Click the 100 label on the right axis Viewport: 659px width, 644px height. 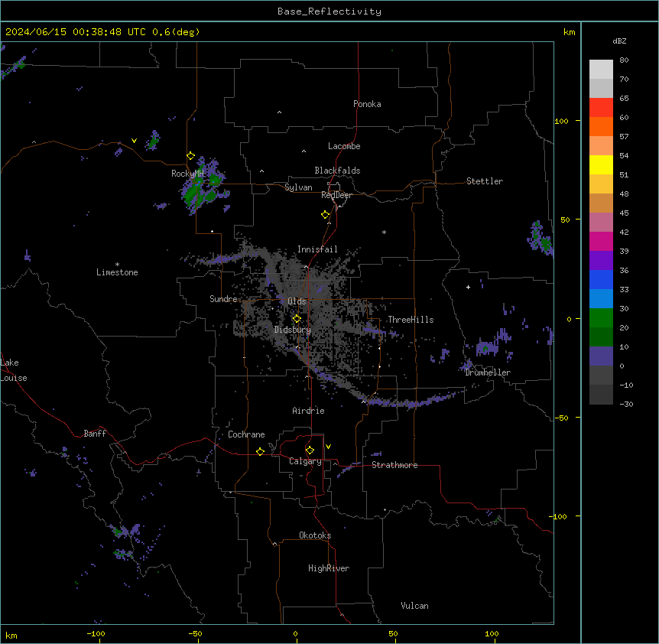pyautogui.click(x=561, y=121)
